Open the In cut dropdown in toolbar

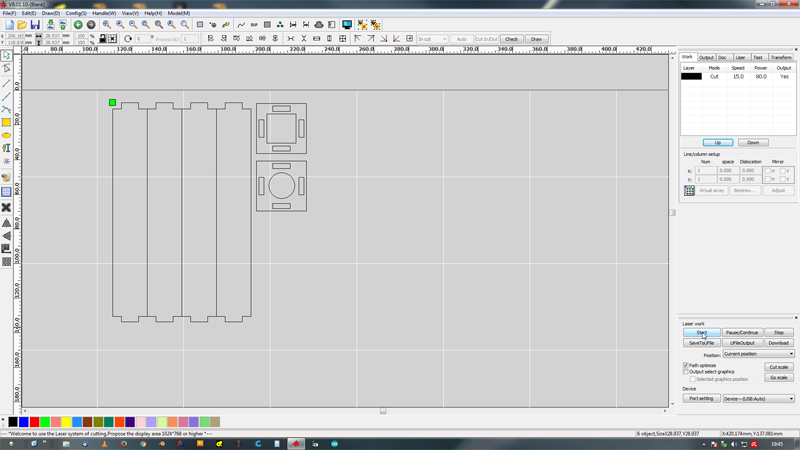432,39
